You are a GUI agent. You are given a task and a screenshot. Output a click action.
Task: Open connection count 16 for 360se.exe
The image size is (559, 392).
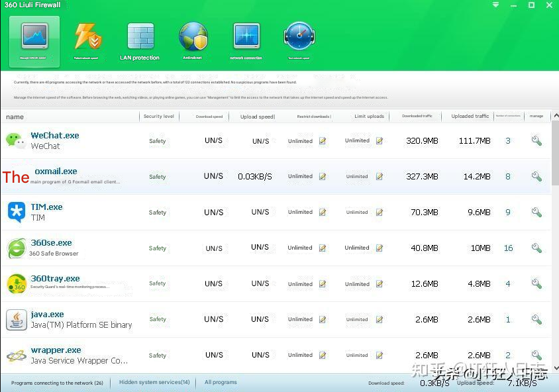[x=509, y=248]
